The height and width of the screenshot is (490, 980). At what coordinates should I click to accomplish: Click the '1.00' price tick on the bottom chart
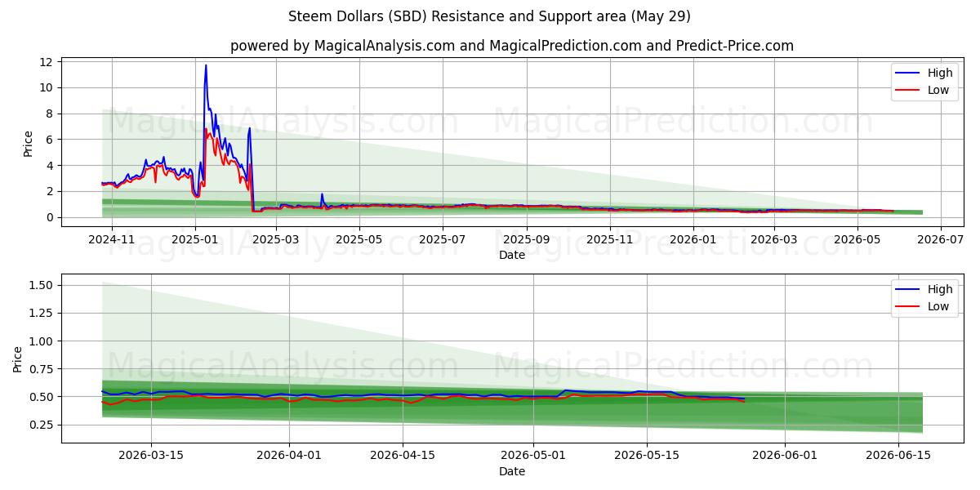coord(42,341)
